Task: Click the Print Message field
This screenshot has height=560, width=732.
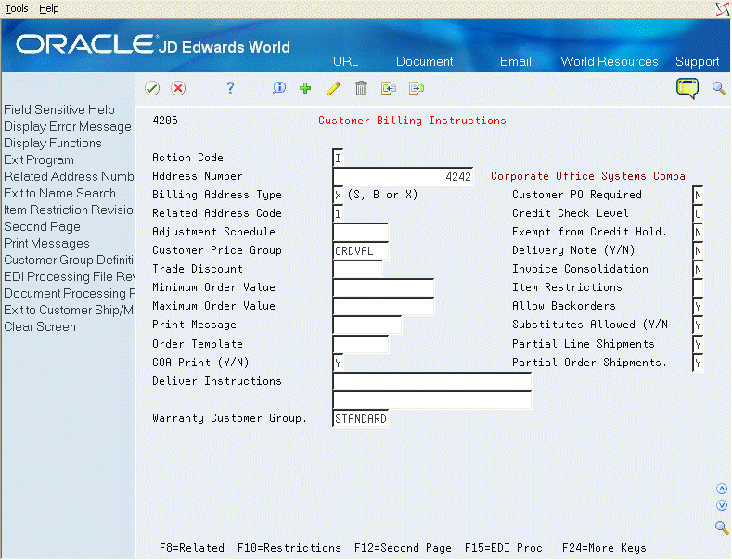Action: pyautogui.click(x=367, y=325)
